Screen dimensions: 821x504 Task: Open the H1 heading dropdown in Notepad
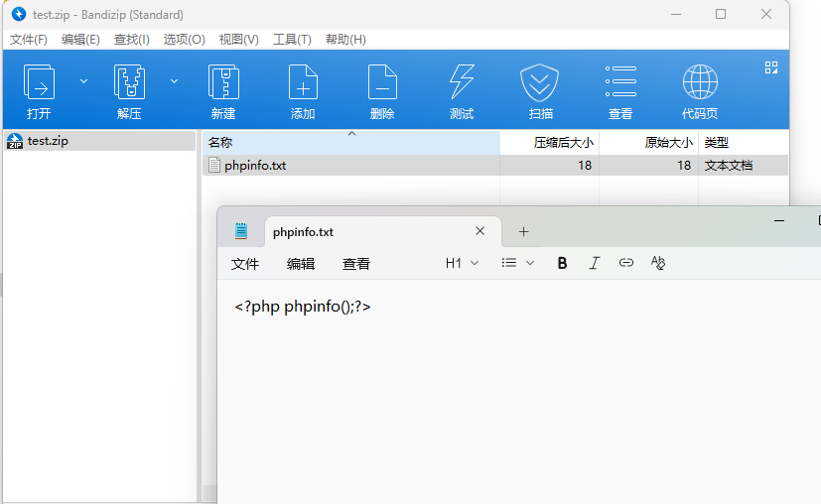pos(462,263)
